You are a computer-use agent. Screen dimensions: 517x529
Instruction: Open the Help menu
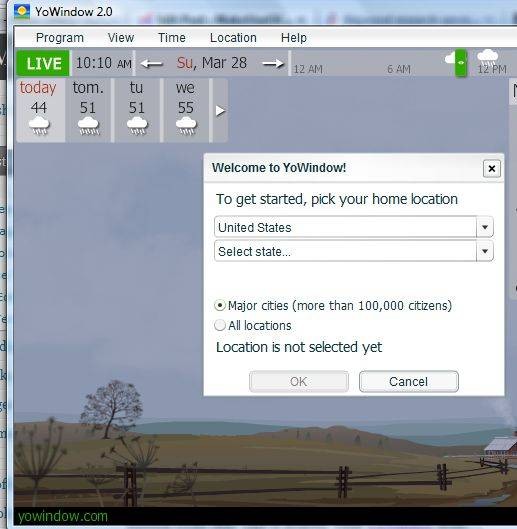[294, 37]
